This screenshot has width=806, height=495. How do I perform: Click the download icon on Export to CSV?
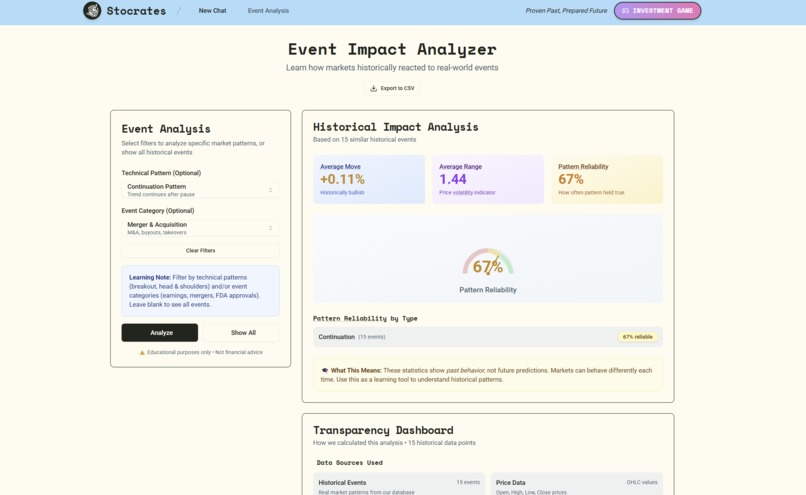[x=374, y=88]
